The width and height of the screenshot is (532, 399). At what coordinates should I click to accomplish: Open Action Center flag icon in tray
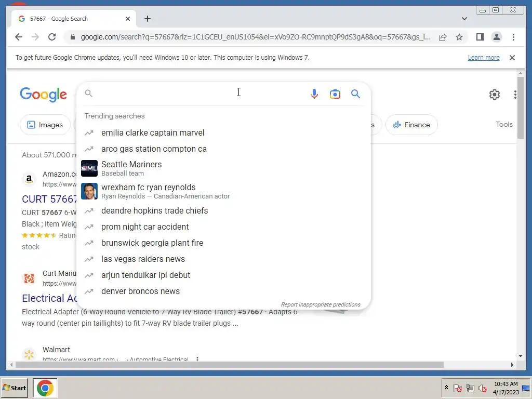coord(457,388)
